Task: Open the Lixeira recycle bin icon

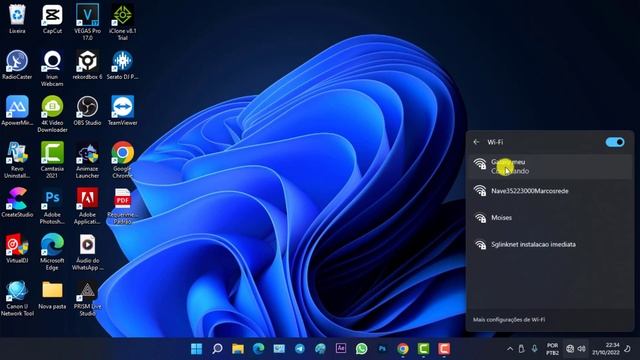Action: coord(17,19)
